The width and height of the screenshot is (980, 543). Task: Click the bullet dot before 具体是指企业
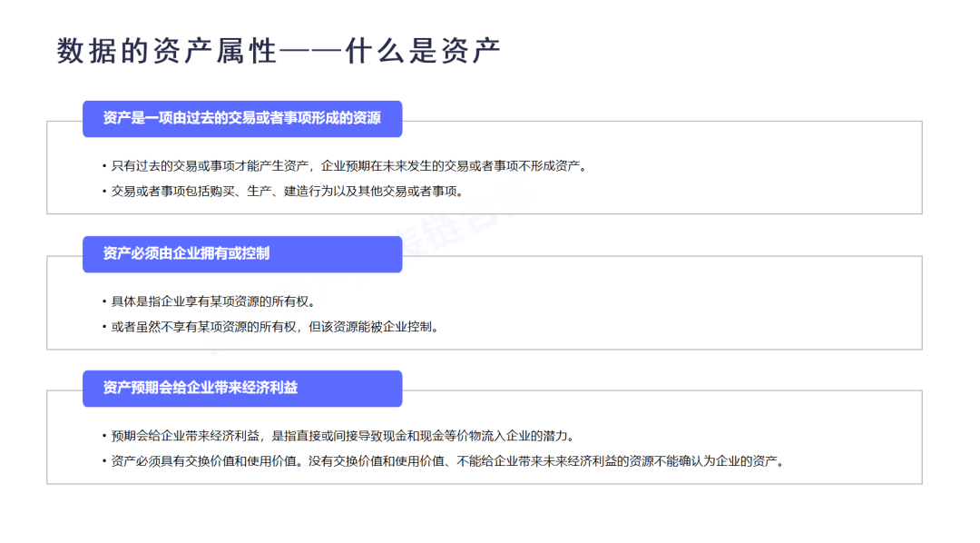click(104, 302)
